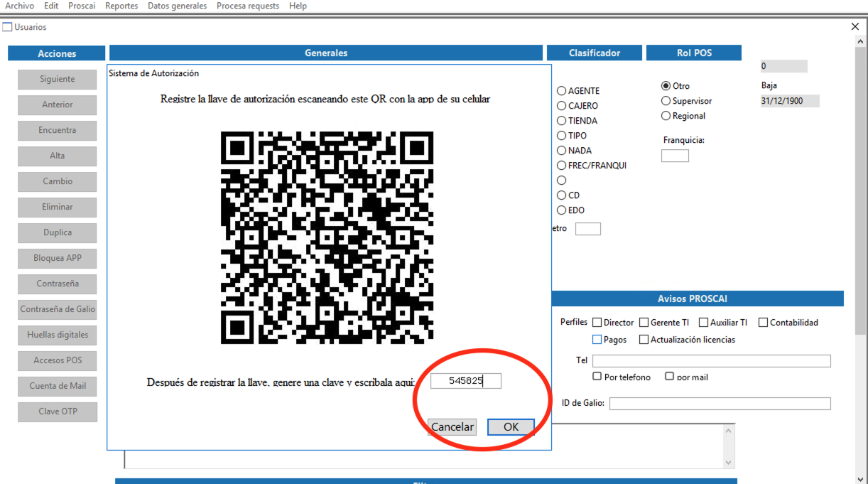Select the AGENTE classifier option

point(561,91)
